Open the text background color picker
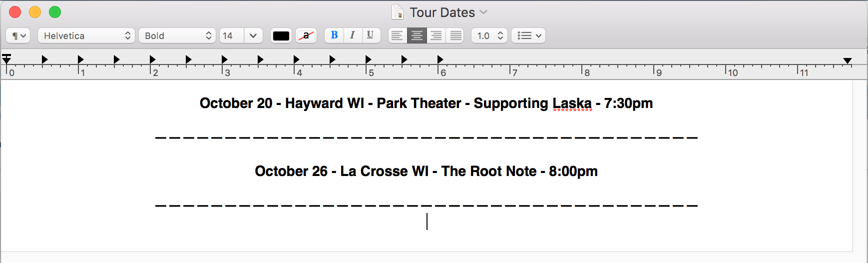Image resolution: width=868 pixels, height=263 pixels. 306,35
